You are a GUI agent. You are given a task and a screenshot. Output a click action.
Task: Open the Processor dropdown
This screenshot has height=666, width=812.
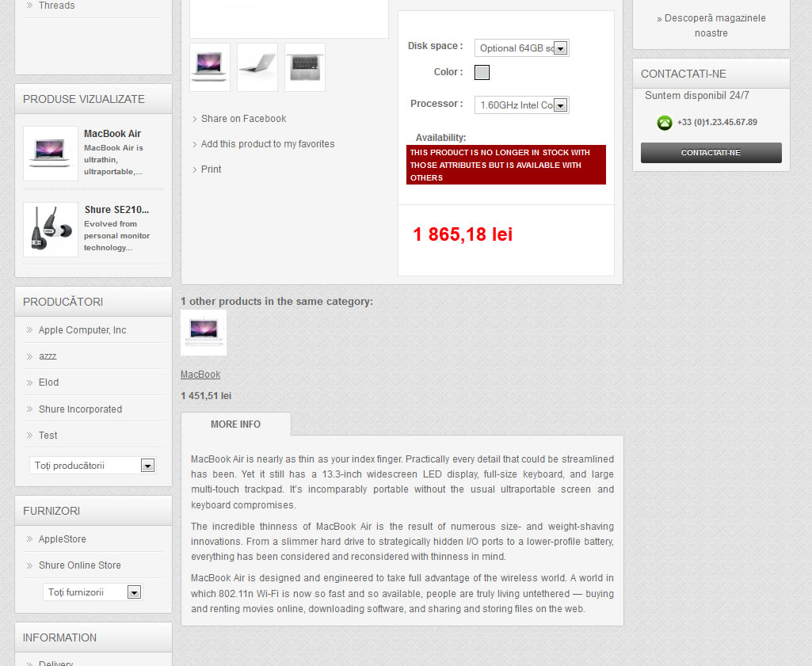click(x=521, y=105)
